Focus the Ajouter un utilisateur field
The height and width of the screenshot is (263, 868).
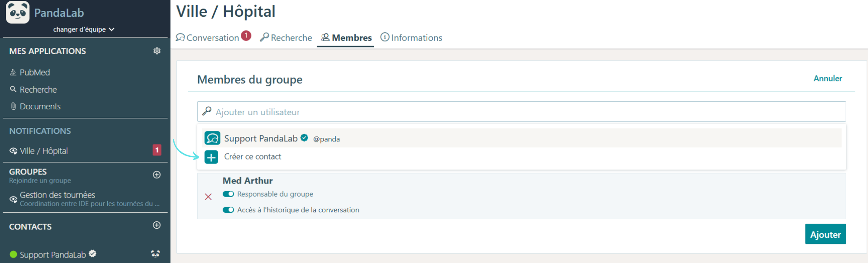pos(521,112)
